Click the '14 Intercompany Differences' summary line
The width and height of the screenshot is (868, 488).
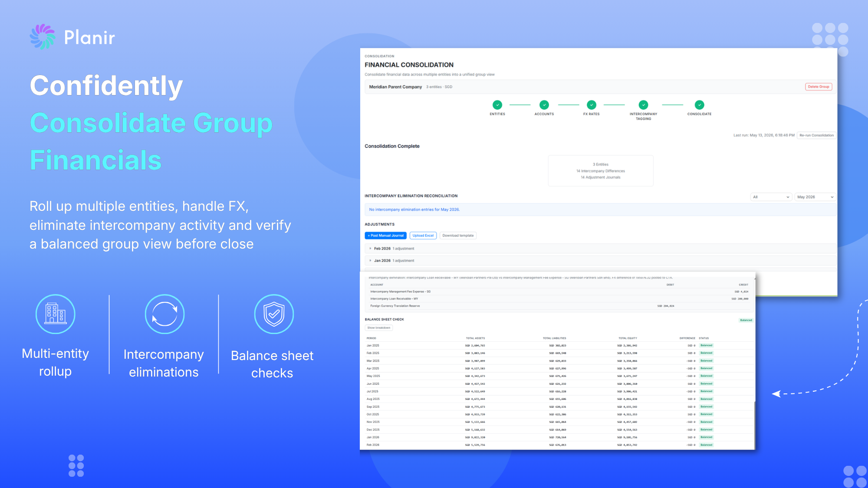tap(601, 171)
